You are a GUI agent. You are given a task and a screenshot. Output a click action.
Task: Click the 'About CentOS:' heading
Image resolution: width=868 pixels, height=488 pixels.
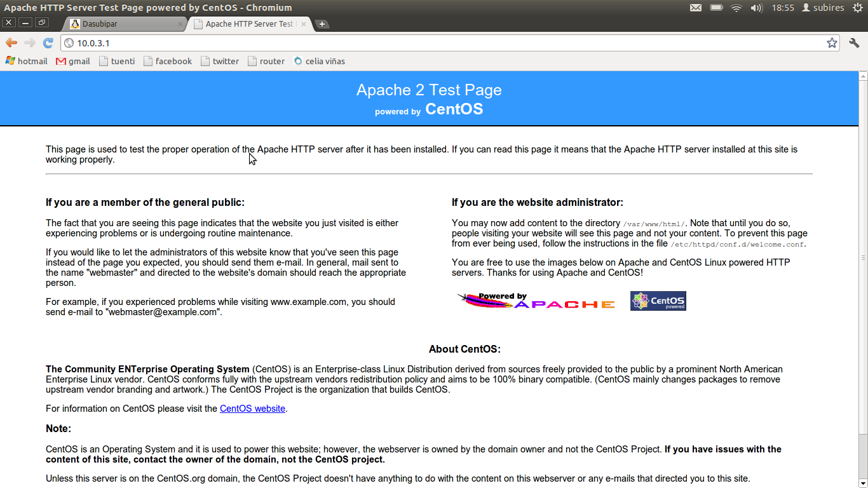pos(465,349)
